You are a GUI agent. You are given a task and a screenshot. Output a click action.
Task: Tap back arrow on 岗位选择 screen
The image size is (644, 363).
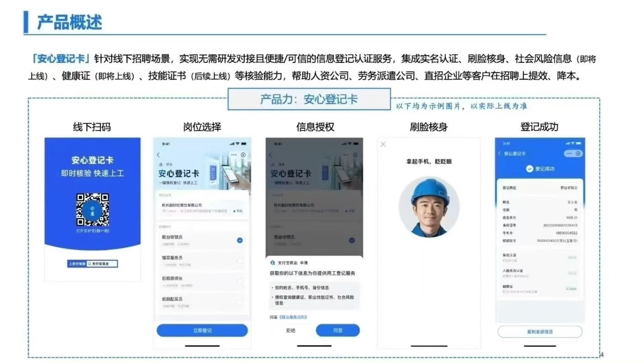click(158, 155)
